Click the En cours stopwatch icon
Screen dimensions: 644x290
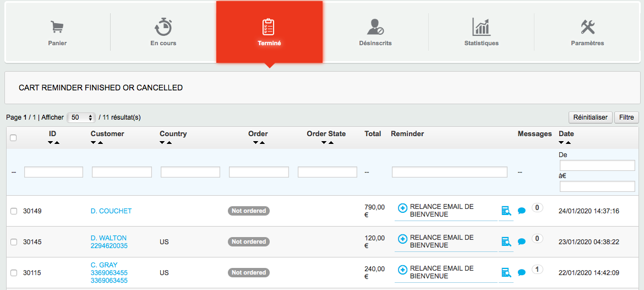tap(163, 27)
